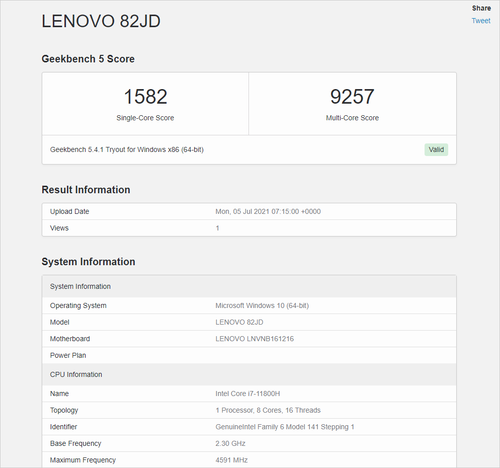Click the green Valid badge
The width and height of the screenshot is (500, 468).
(436, 150)
